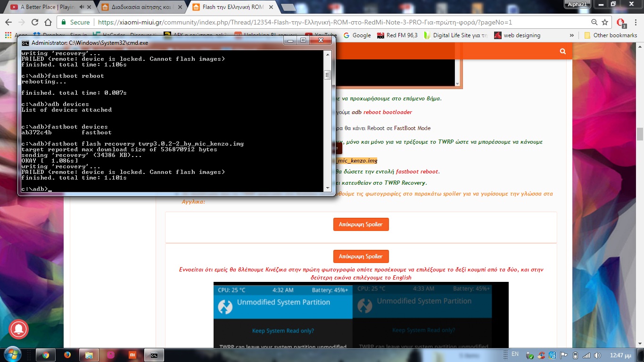Image resolution: width=644 pixels, height=362 pixels.
Task: Go to the Chrome home page icon
Action: 48,22
